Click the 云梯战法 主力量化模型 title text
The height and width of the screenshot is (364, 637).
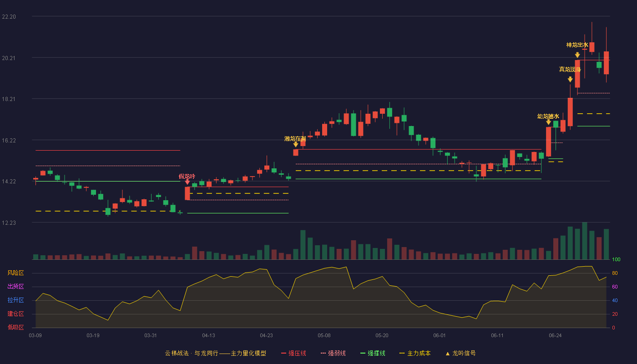coord(215,354)
